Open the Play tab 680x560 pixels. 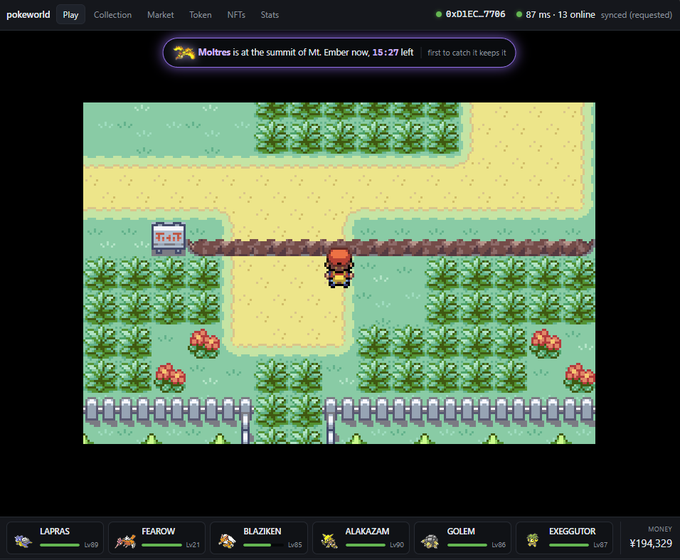pos(70,15)
